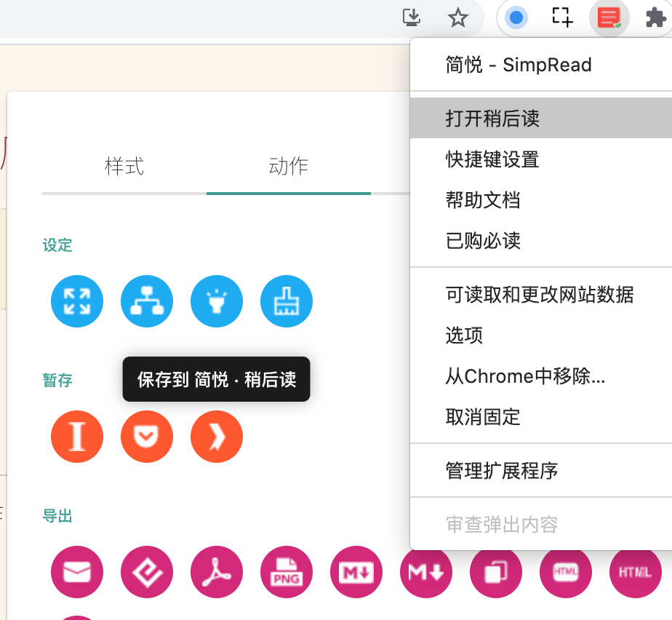Switch to the 动作 tab
The width and height of the screenshot is (672, 620).
click(289, 167)
